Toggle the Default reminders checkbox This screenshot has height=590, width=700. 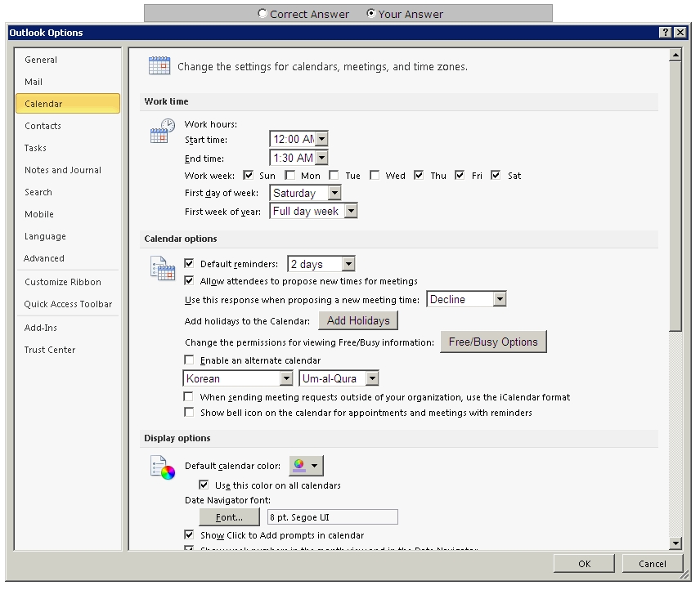pyautogui.click(x=189, y=263)
